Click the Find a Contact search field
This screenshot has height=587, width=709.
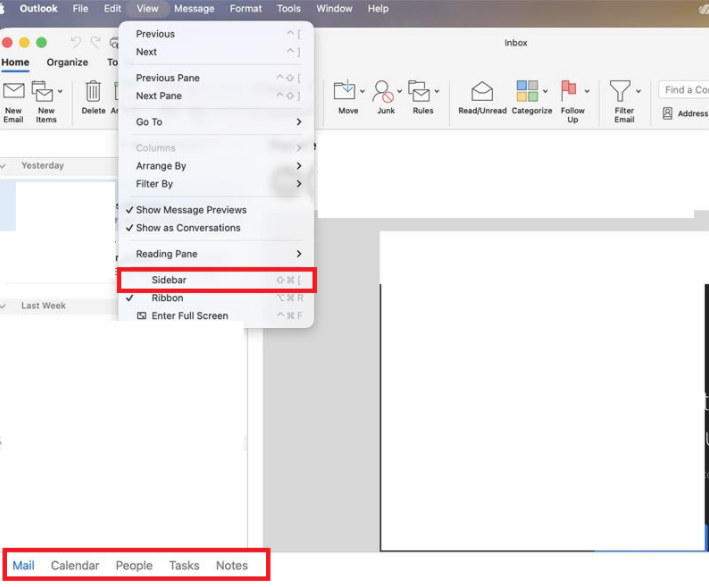pos(684,90)
